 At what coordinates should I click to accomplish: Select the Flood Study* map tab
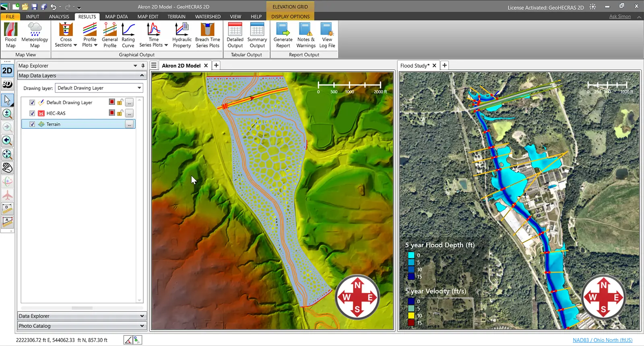(415, 66)
